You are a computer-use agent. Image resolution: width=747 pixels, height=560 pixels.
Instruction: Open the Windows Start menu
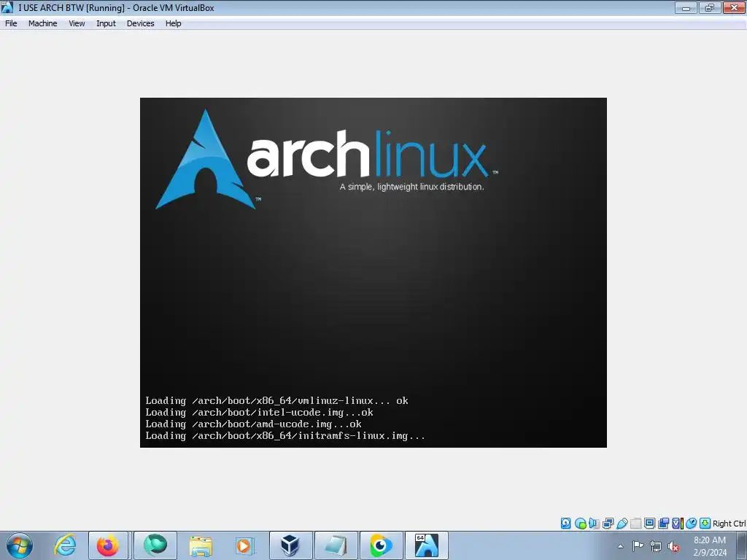tap(20, 545)
